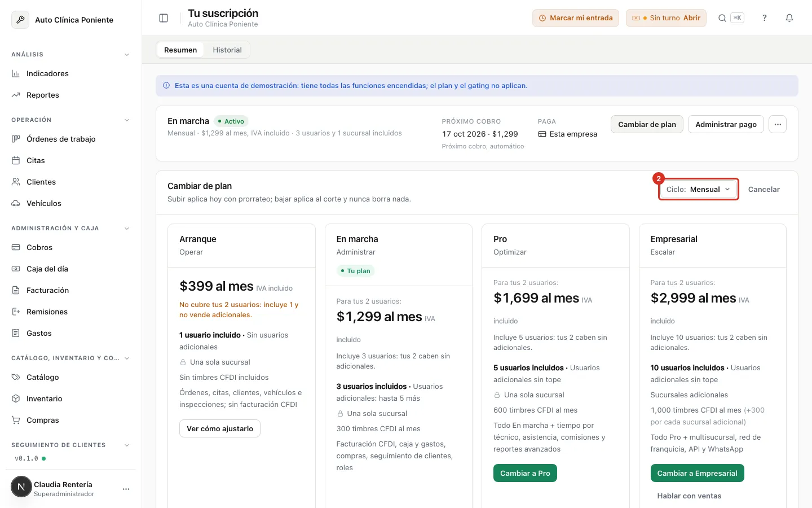Toggle the sidebar panel icon
Image resolution: width=812 pixels, height=508 pixels.
pyautogui.click(x=164, y=18)
